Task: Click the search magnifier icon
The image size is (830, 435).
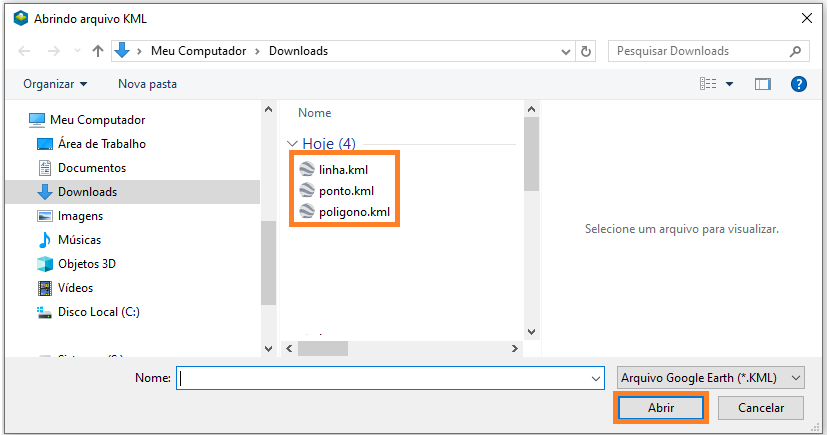Action: 796,51
